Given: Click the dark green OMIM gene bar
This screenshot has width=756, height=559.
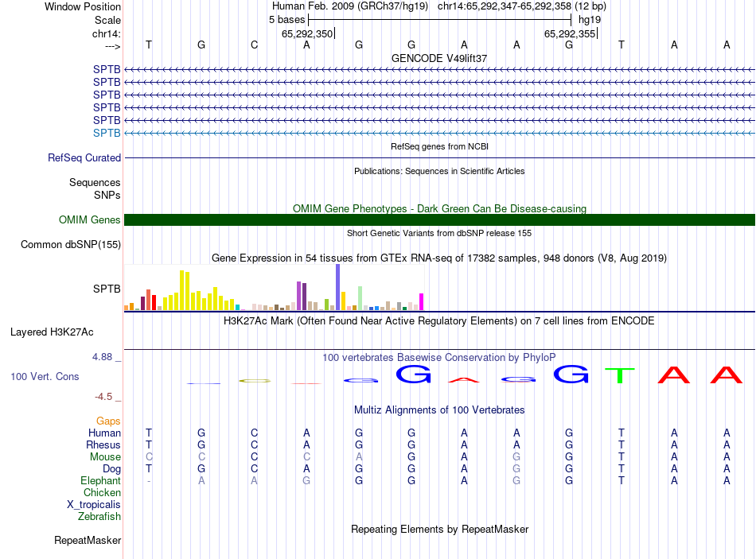Looking at the screenshot, I should 440,219.
